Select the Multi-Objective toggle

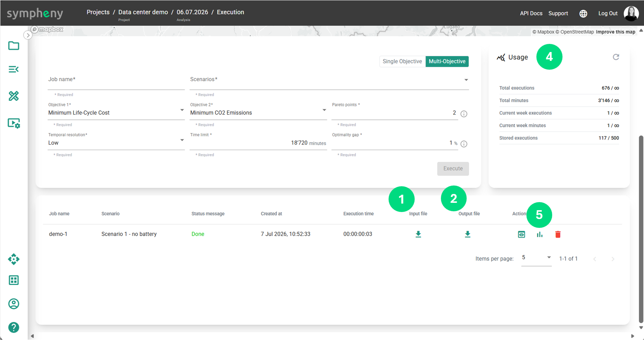447,61
